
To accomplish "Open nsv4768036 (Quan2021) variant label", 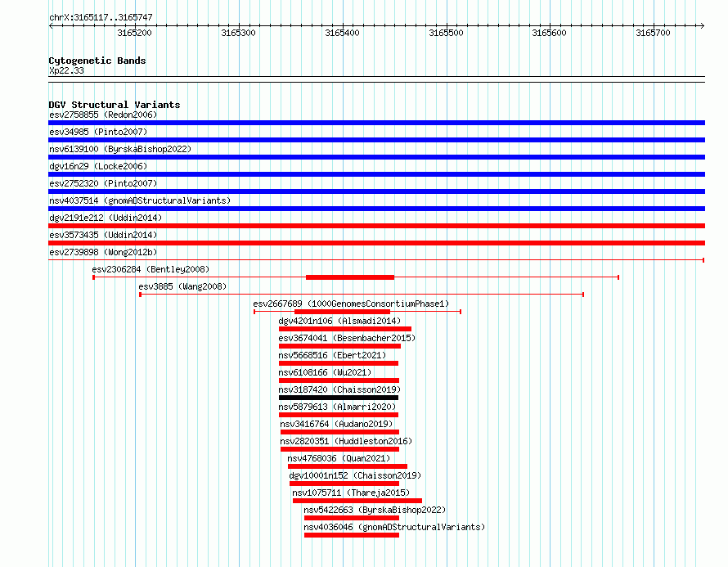I will [x=339, y=458].
